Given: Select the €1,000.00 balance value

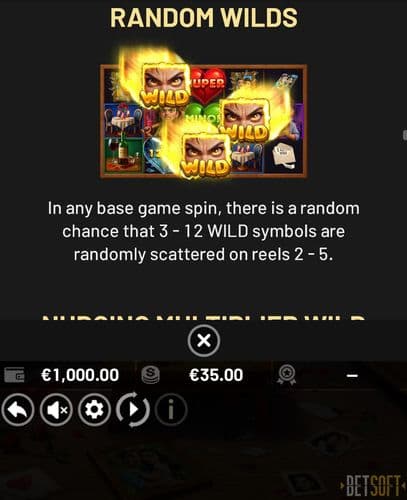Looking at the screenshot, I should [80, 375].
